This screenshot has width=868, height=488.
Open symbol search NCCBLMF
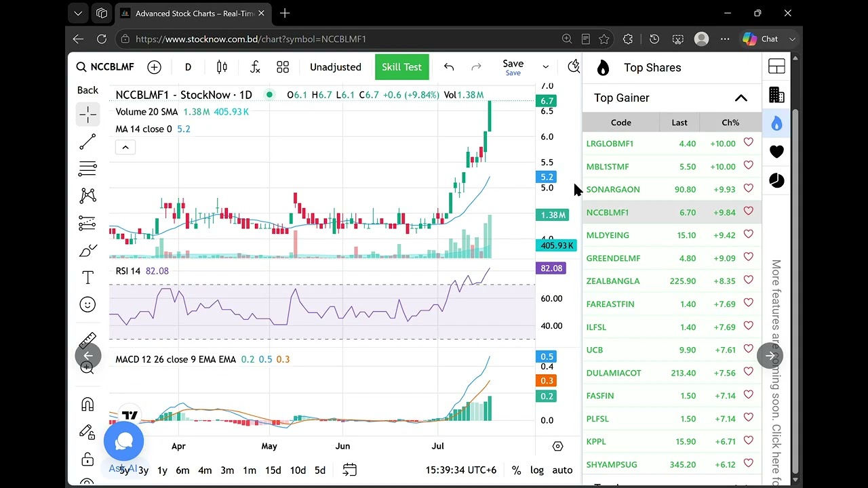click(x=105, y=67)
